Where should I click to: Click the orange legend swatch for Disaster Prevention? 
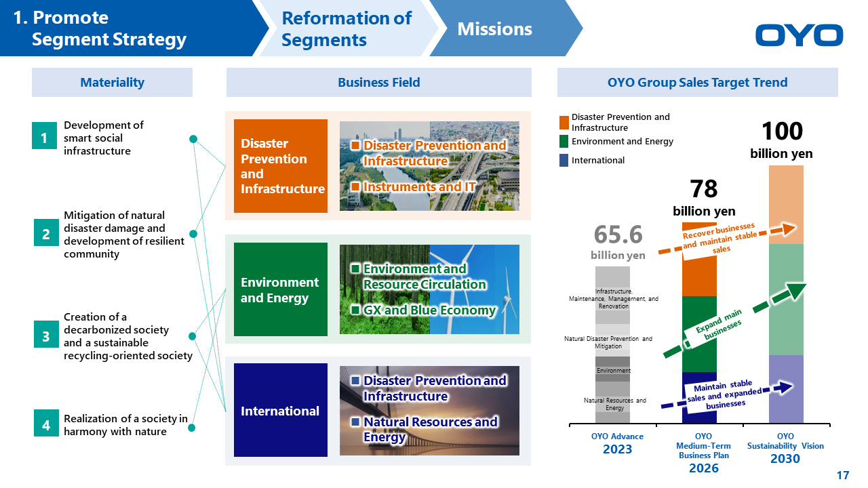point(564,123)
